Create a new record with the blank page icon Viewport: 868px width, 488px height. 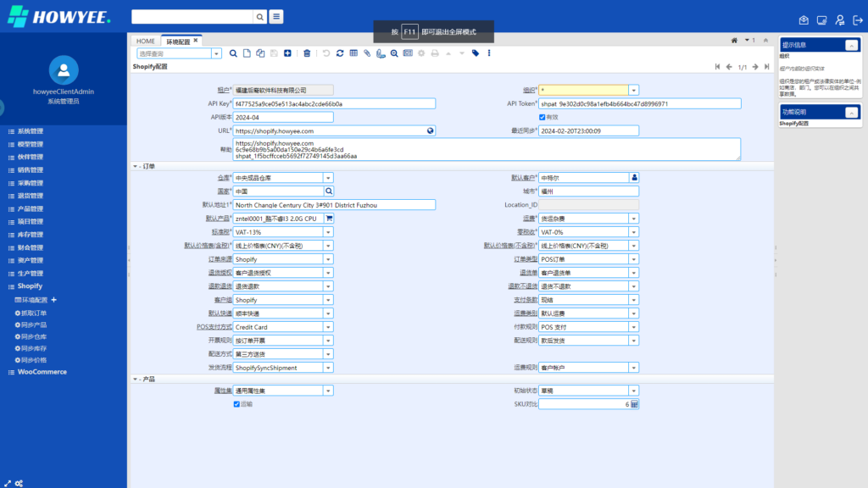[247, 53]
